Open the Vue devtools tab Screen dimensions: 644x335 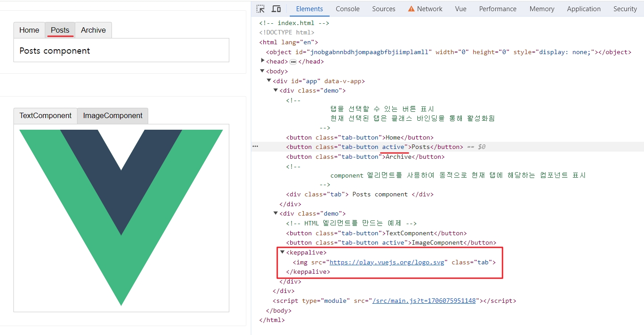coord(461,8)
